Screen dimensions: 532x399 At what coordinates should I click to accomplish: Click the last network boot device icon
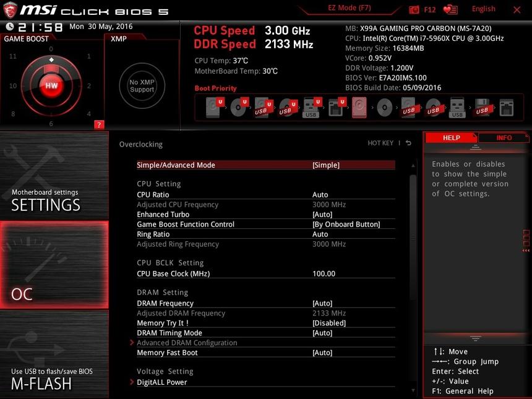(506, 108)
